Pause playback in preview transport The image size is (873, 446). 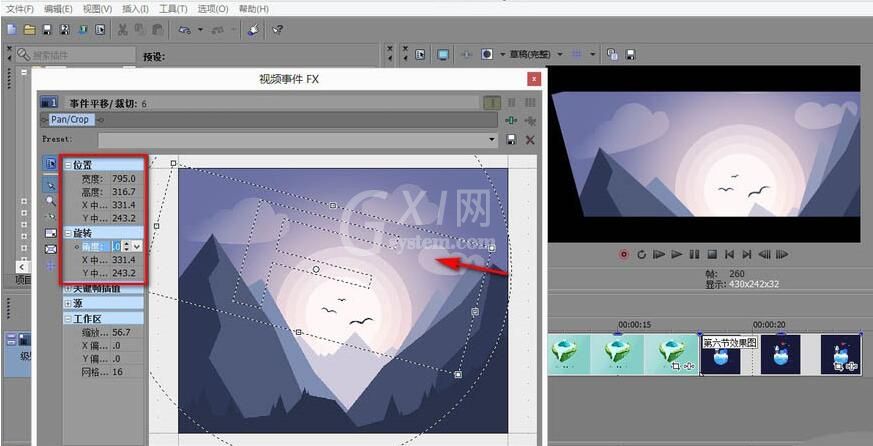tap(694, 254)
